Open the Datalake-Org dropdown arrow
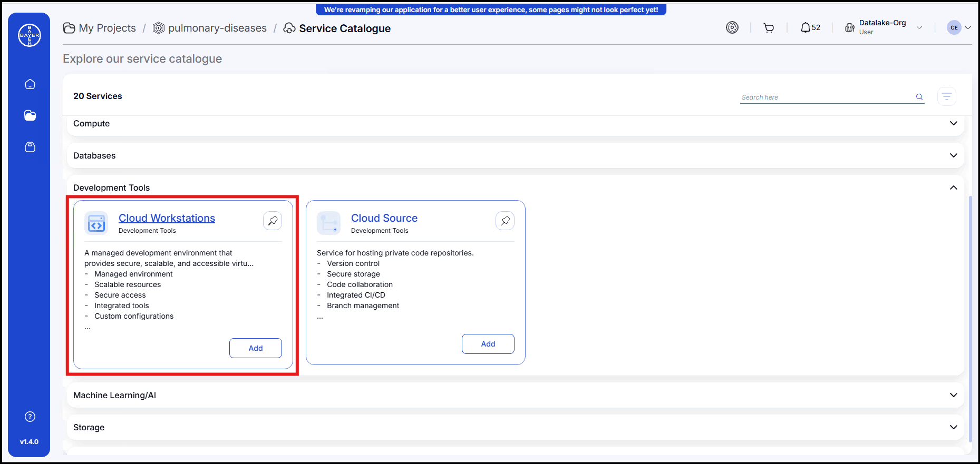 (x=919, y=27)
